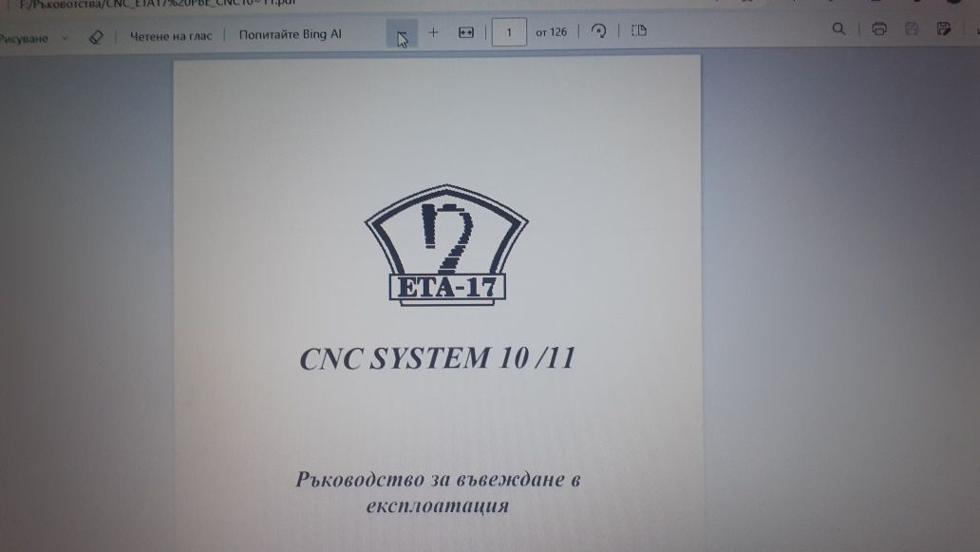Click the 'от 126' page count

click(551, 32)
